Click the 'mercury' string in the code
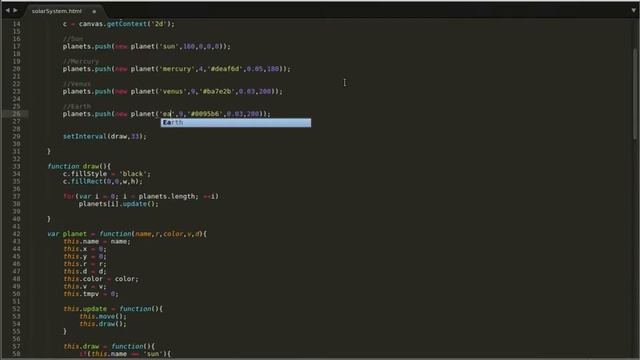640x360 pixels. coord(176,69)
